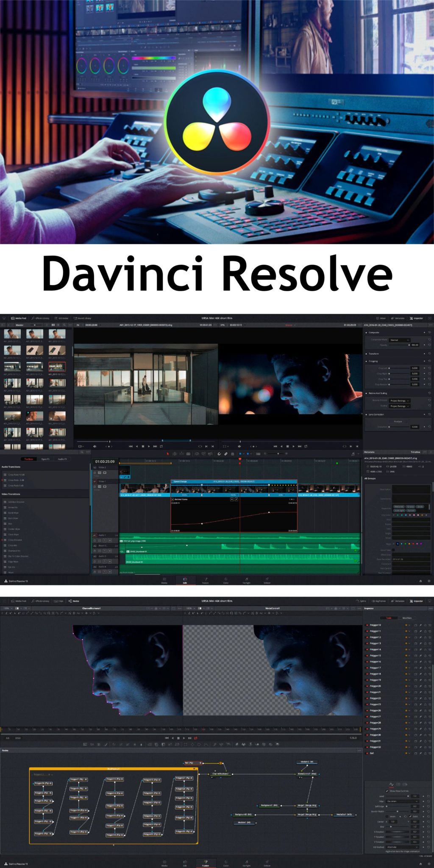Expand the Transform section
Viewport: 434px width, 868px height.
coord(373,353)
